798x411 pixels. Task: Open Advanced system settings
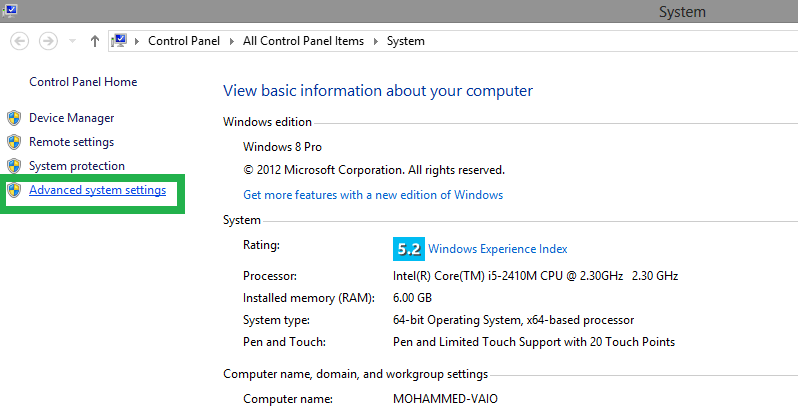97,190
